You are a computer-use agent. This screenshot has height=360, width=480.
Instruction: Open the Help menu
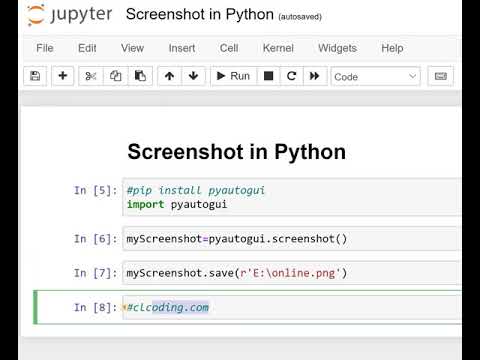(392, 48)
